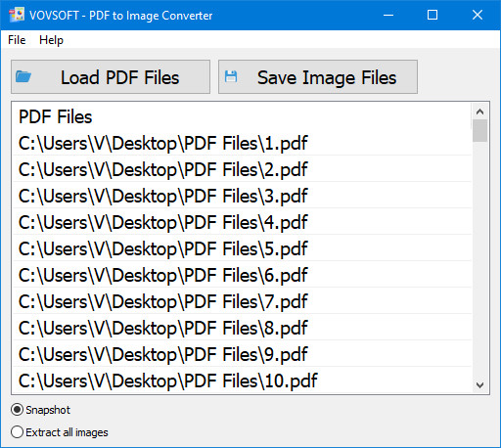501x448 pixels.
Task: Click the blue folder icon on Load PDF Files
Action: [x=23, y=77]
